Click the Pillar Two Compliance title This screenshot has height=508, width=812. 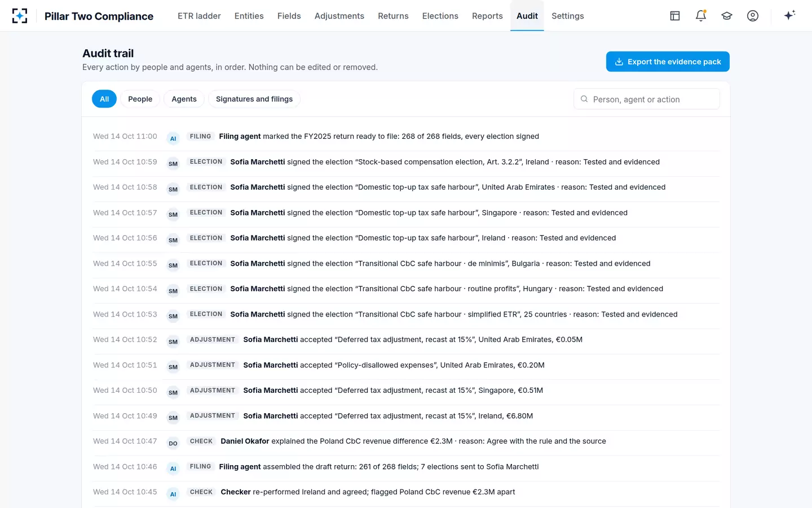[x=99, y=16]
